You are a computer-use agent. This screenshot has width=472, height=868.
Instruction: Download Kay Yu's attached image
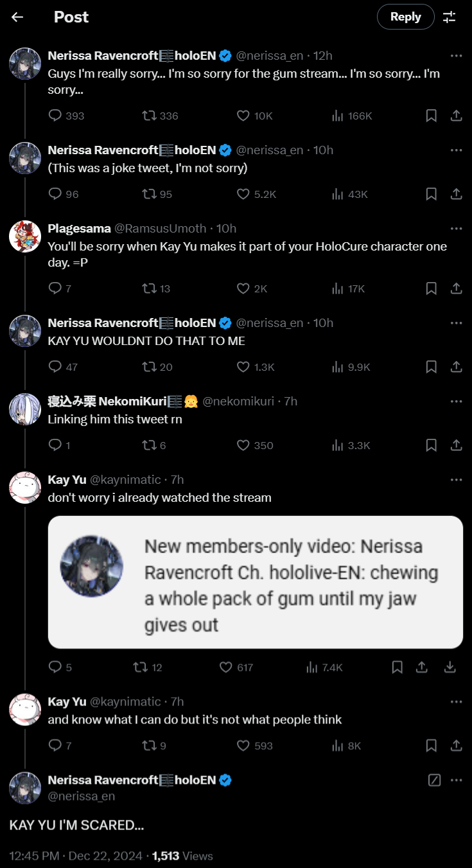[x=450, y=668]
